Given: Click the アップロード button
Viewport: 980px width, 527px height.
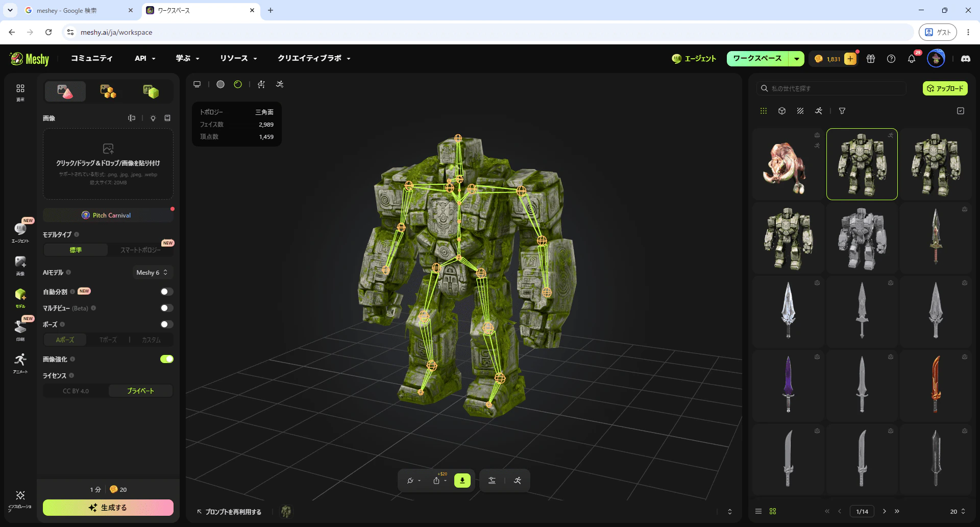Looking at the screenshot, I should [945, 88].
